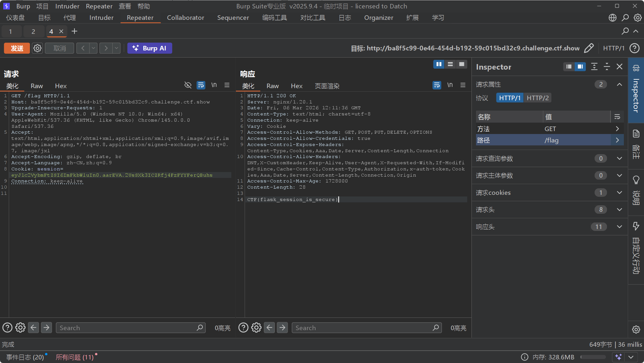The image size is (644, 363).
Task: Toggle show newline \n in request editor
Action: [214, 85]
